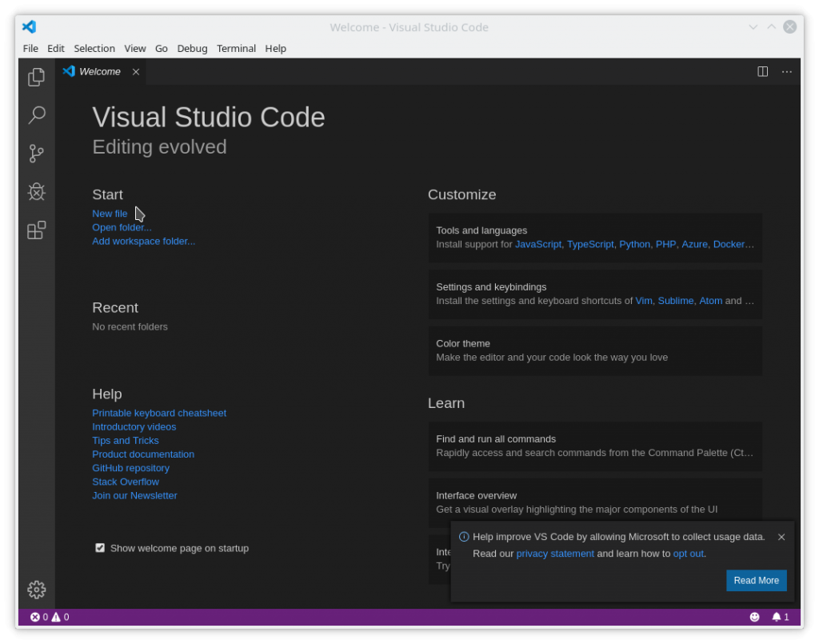
Task: Open the Help menu
Action: click(x=275, y=48)
